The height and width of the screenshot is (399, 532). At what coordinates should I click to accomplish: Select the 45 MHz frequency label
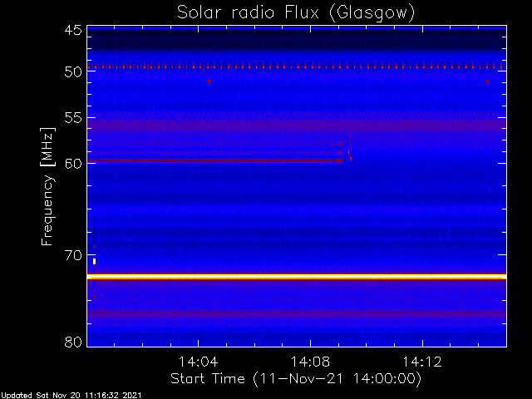pos(73,31)
